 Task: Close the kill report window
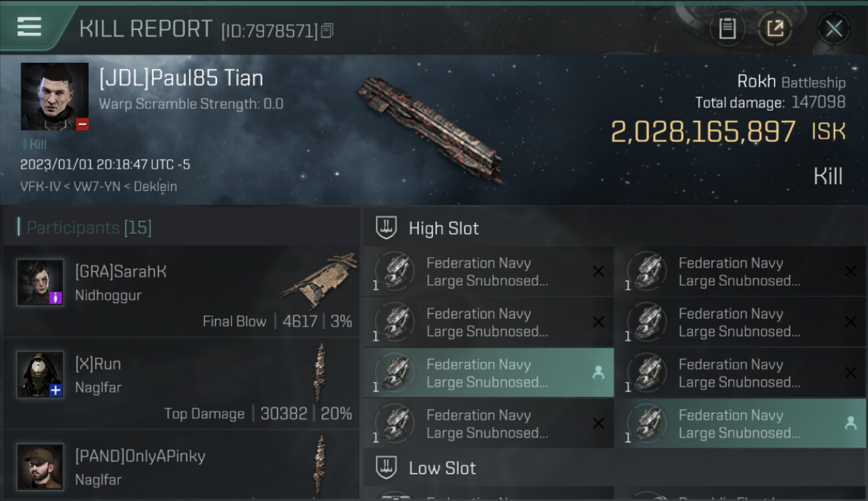pos(833,29)
